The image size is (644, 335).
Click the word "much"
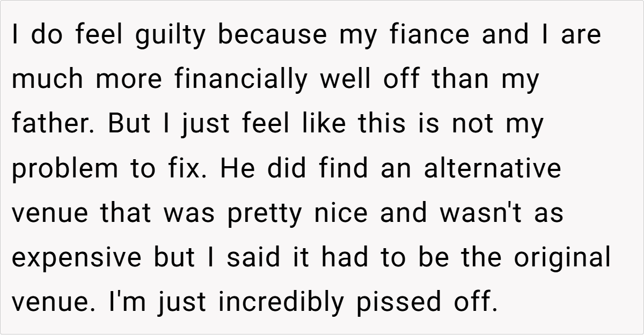[48, 79]
